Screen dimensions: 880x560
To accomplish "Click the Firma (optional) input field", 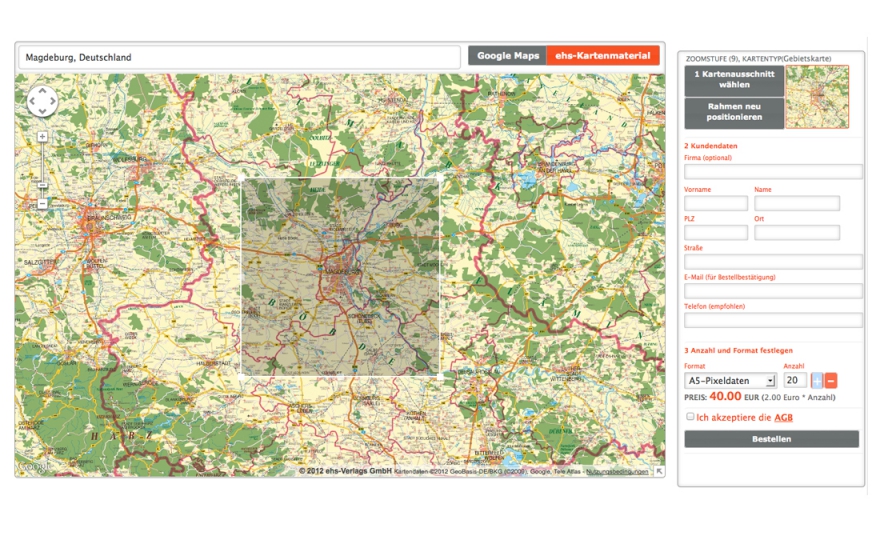I will pos(773,171).
